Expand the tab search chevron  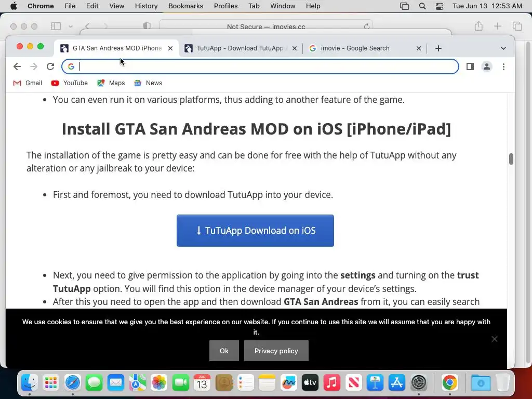point(503,48)
